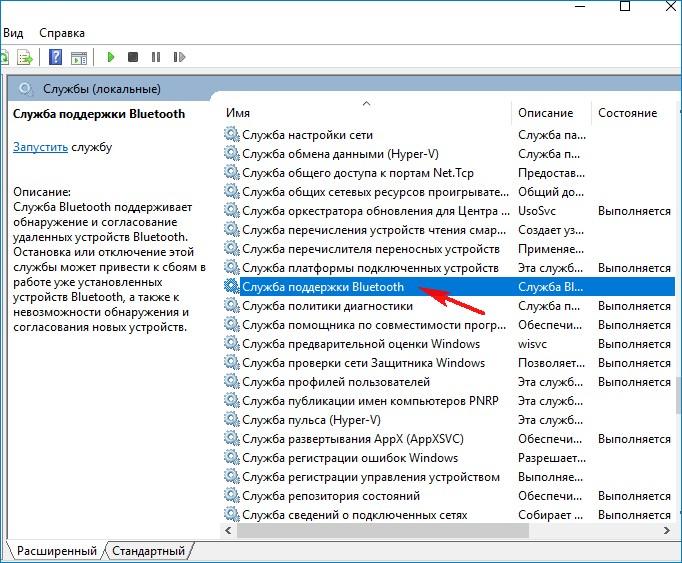Image resolution: width=682 pixels, height=563 pixels.
Task: Select Служба оркестратора обновления для Центра row
Action: (449, 211)
